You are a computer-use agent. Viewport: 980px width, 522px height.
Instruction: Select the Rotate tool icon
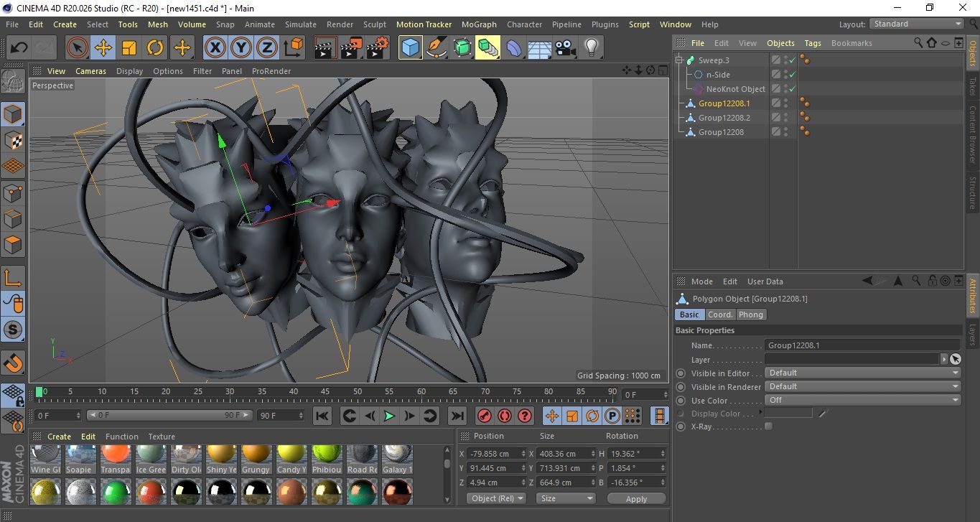tap(155, 48)
